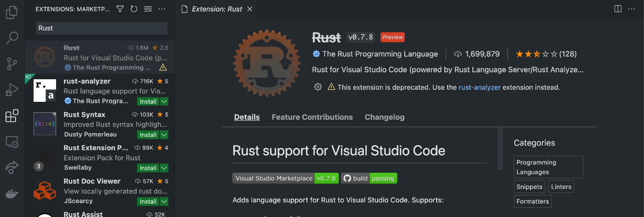This screenshot has height=217, width=644.
Task: Select the deprecated Rust extension in results list
Action: [99, 57]
